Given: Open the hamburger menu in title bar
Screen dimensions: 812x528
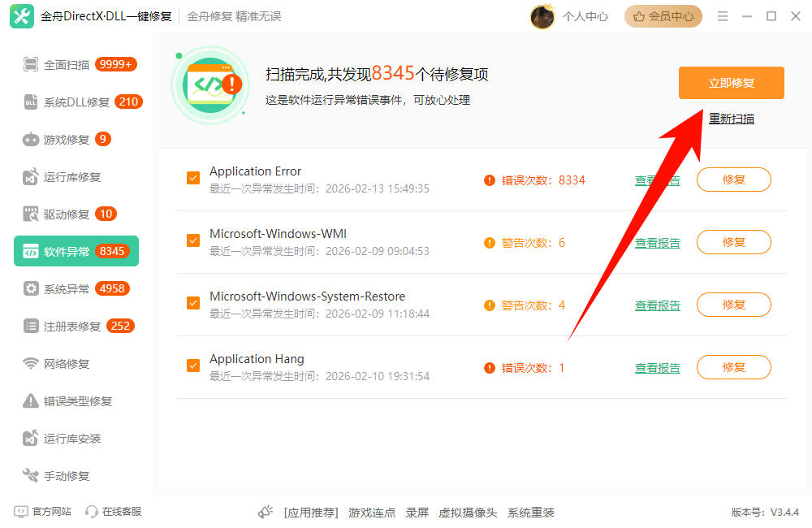Looking at the screenshot, I should click(723, 16).
